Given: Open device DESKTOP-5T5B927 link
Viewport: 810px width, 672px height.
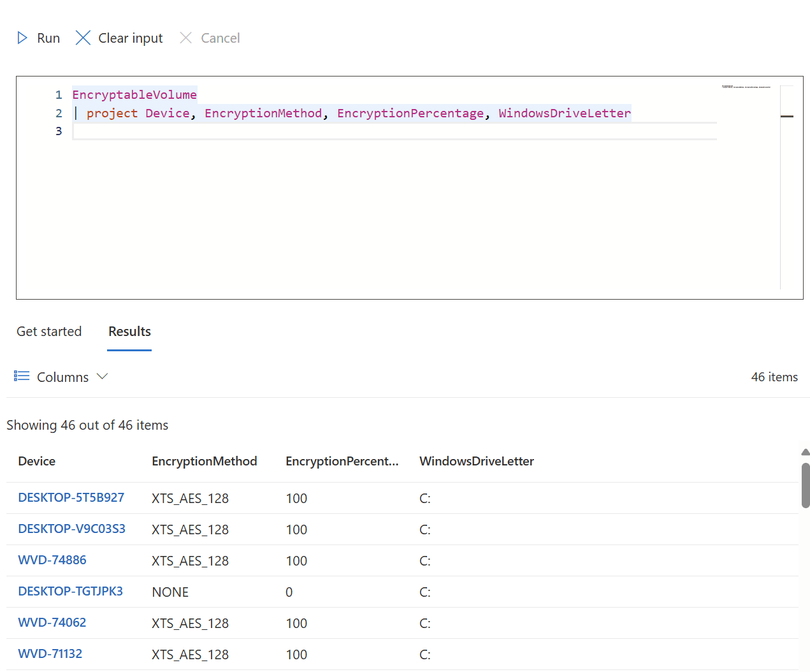Looking at the screenshot, I should (71, 498).
